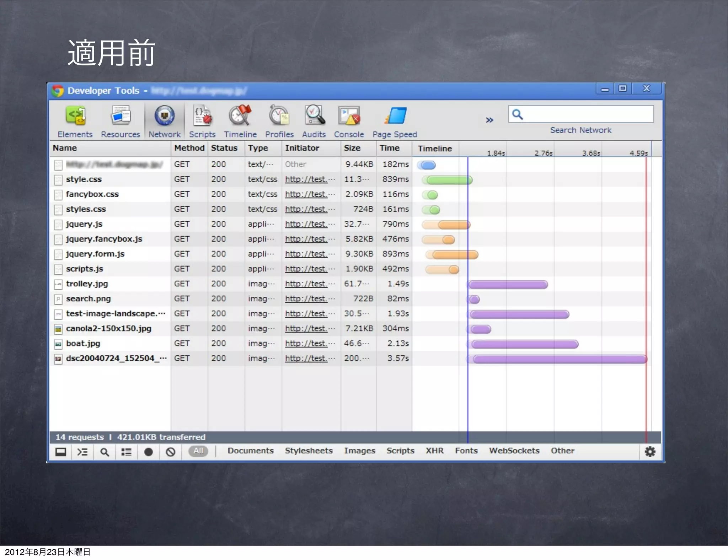728x560 pixels.
Task: Show the console drawer
Action: (x=82, y=452)
